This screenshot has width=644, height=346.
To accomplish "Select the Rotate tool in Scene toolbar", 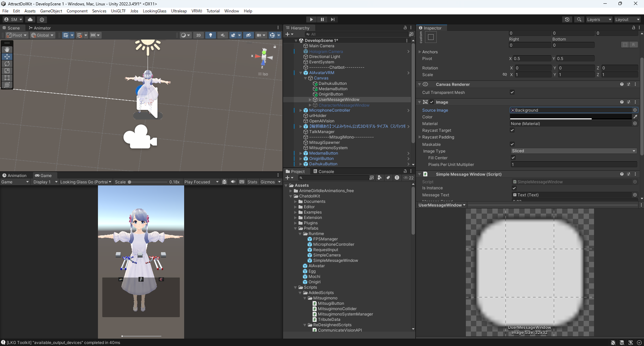I will click(7, 64).
